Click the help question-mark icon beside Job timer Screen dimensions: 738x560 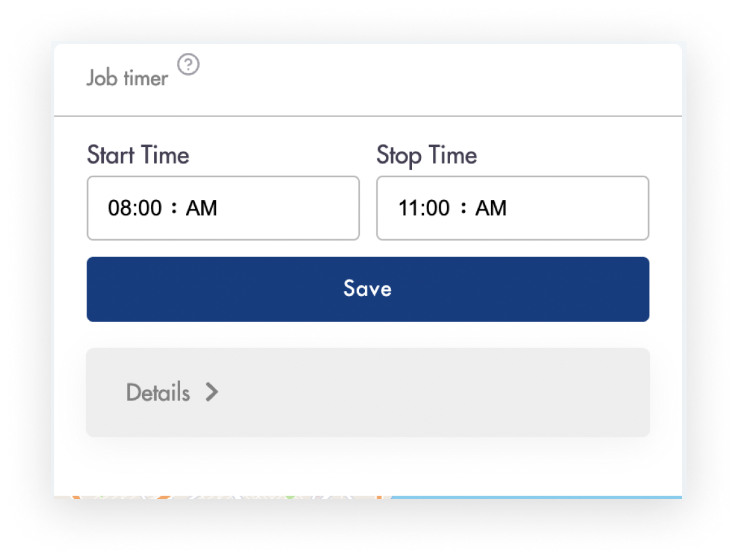(x=188, y=65)
